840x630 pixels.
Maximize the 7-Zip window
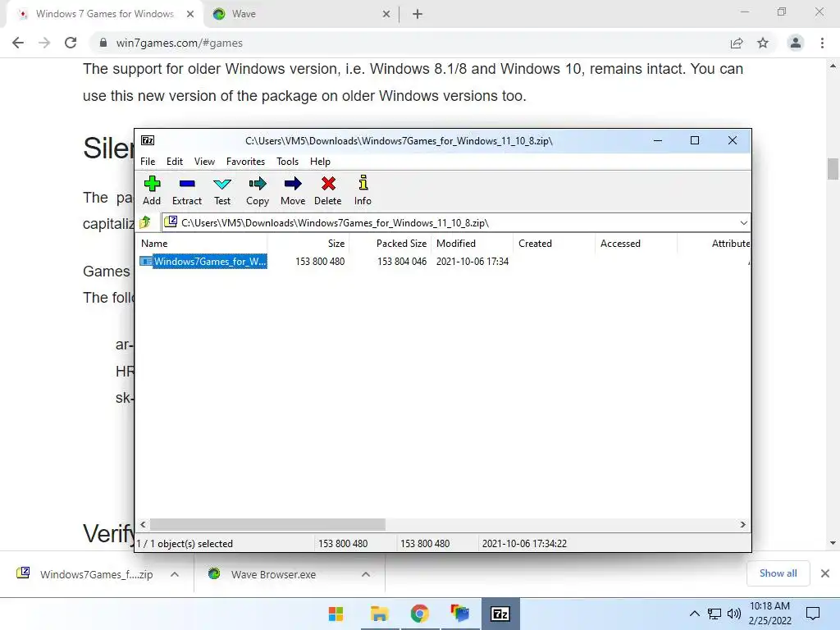coord(695,140)
